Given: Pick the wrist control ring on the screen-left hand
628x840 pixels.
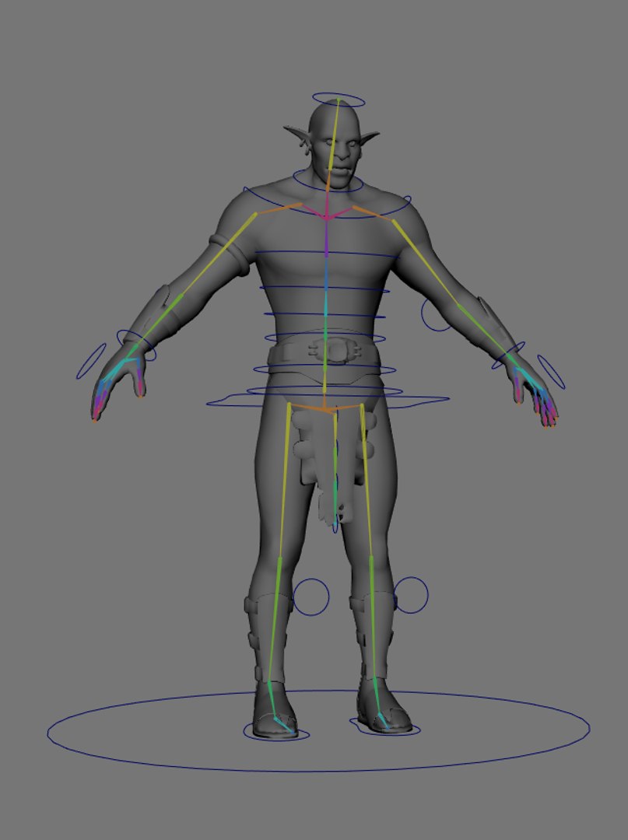Looking at the screenshot, I should pyautogui.click(x=136, y=345).
